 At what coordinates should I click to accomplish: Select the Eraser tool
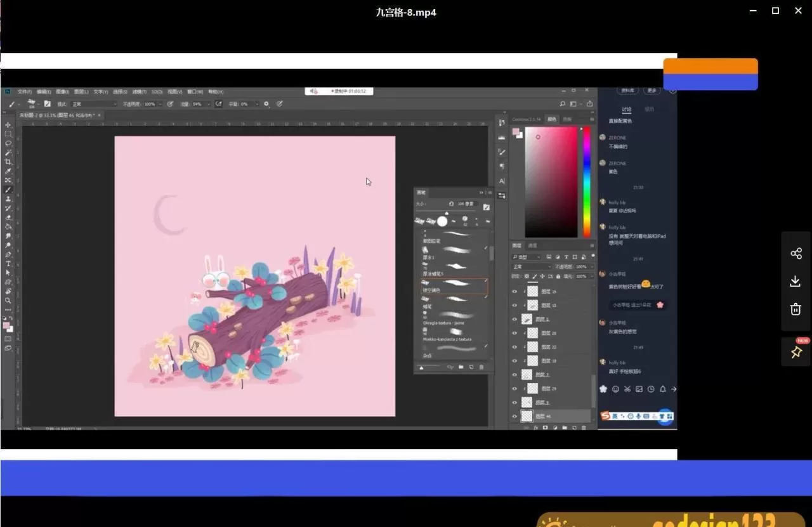(x=8, y=218)
